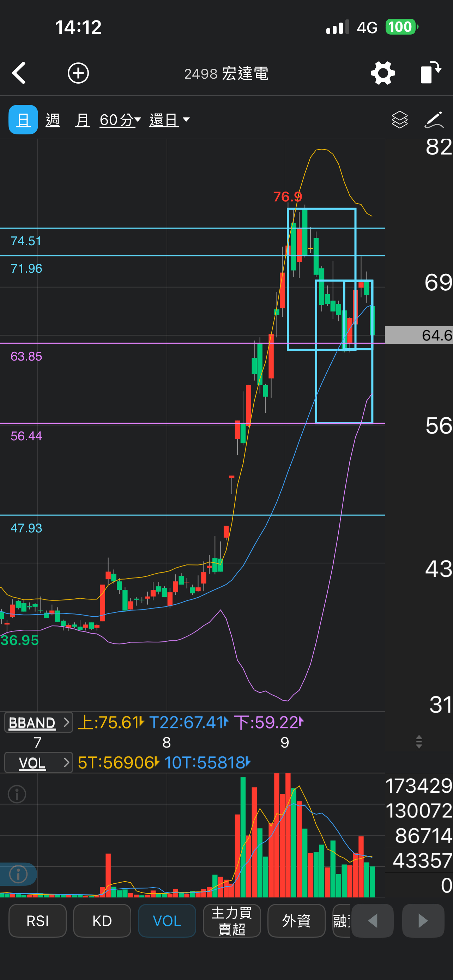The image size is (453, 980).
Task: Tap the 173429 volume axis value
Action: coord(419,786)
